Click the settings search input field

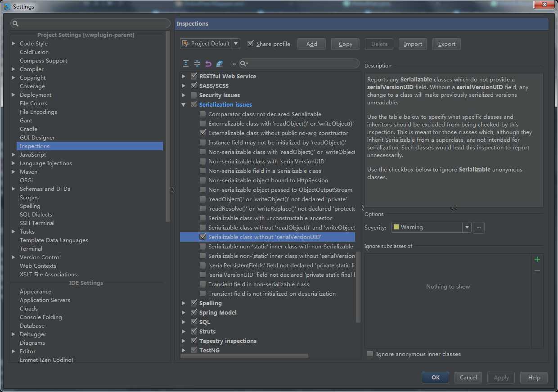[90, 23]
